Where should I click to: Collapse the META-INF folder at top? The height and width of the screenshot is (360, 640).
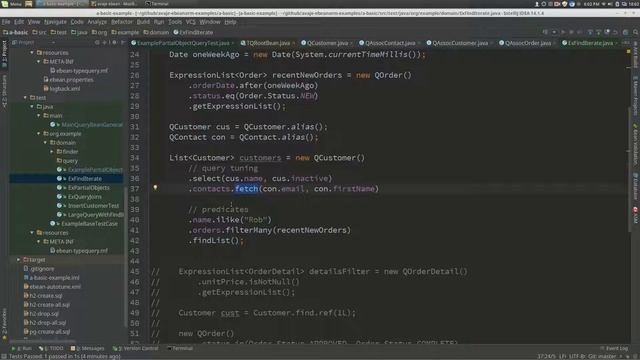pyautogui.click(x=39, y=62)
